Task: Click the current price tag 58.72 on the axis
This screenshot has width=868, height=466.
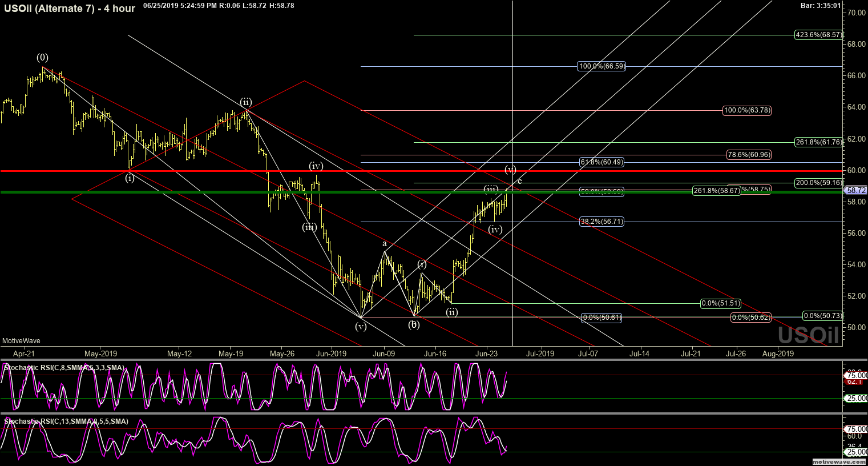Action: click(x=857, y=190)
